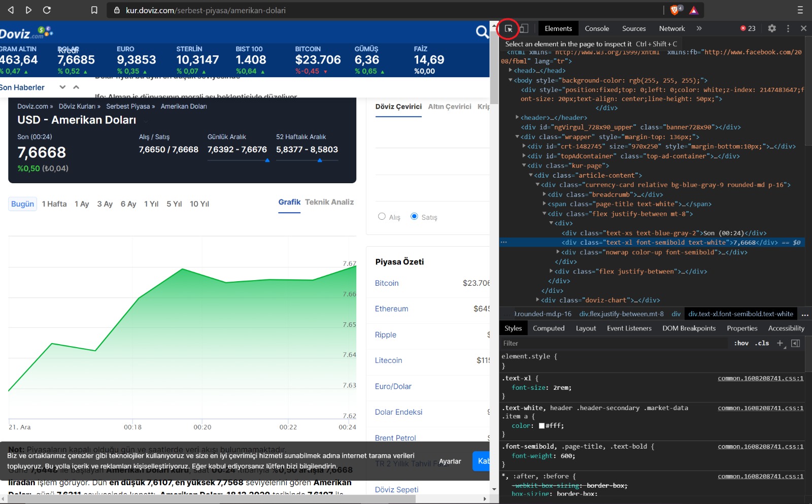Open DevTools settings gear

[772, 28]
